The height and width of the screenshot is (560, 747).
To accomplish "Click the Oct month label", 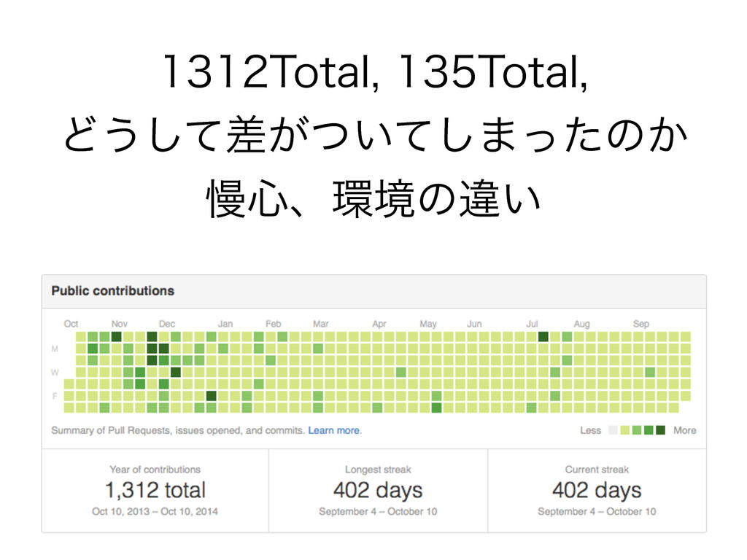I will (x=71, y=324).
